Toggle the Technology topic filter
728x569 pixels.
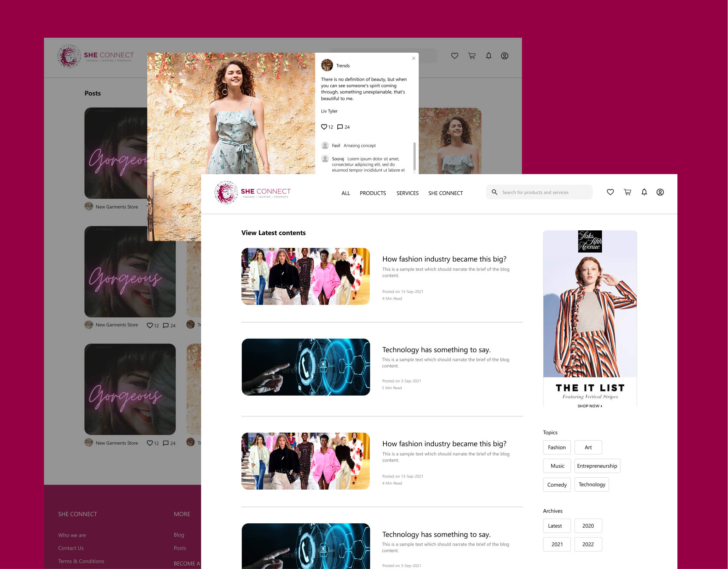[591, 484]
